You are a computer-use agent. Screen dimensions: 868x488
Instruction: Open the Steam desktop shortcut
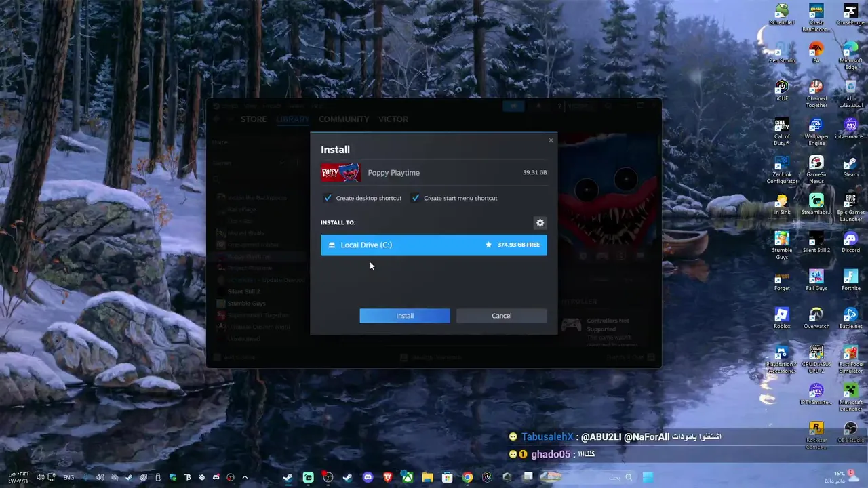tap(850, 166)
